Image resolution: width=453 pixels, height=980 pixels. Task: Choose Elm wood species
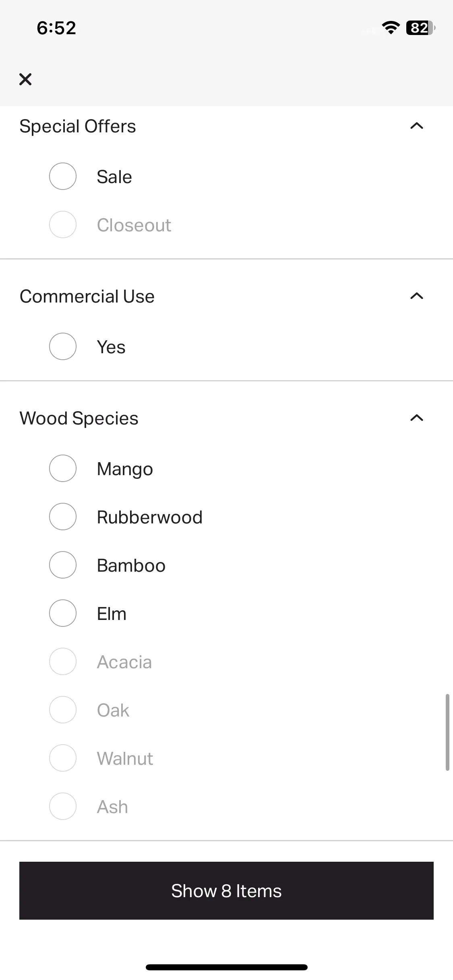[63, 613]
